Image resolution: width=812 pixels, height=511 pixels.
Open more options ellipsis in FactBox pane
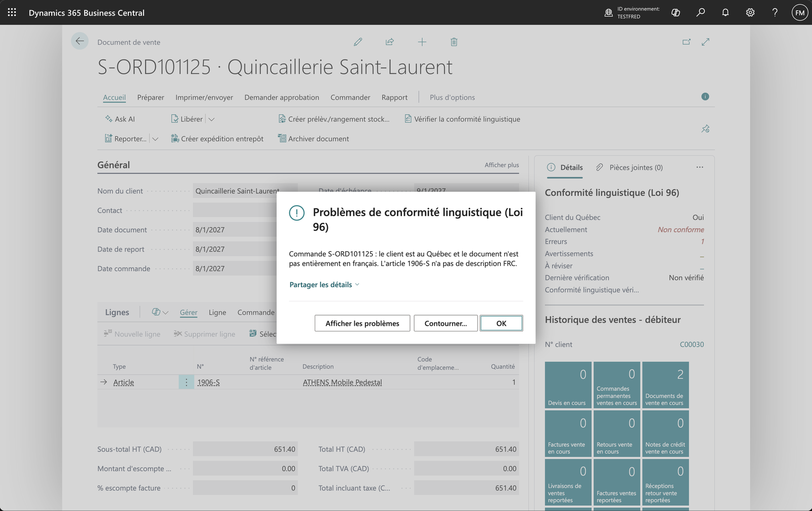tap(700, 167)
